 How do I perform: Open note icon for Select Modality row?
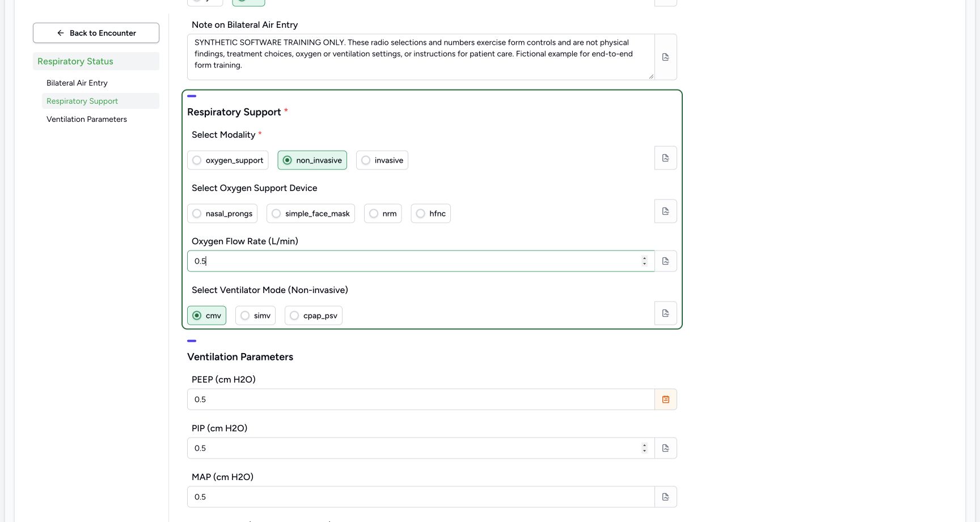coord(665,158)
